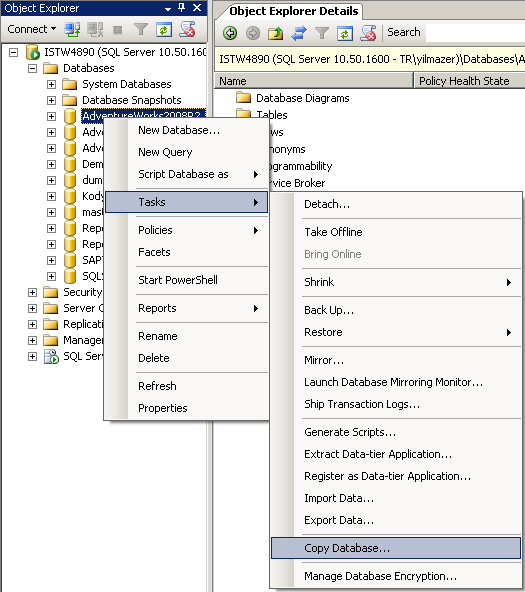This screenshot has width=525, height=592.
Task: Switch to Object Explorer Details tab
Action: click(294, 11)
